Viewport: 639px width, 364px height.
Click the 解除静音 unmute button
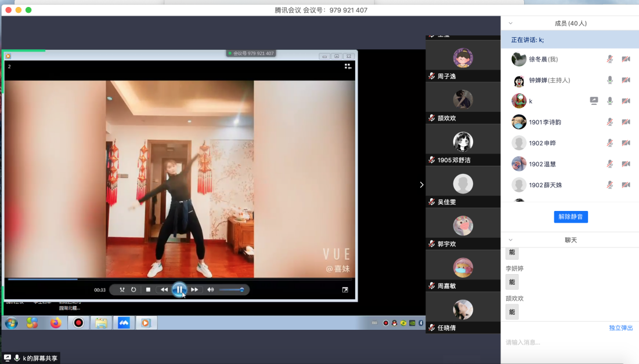click(571, 217)
